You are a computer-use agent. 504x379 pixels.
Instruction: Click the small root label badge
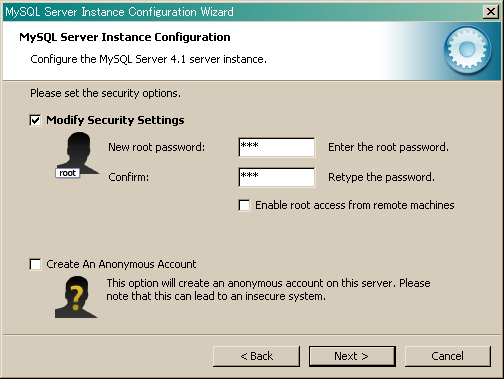(68, 173)
